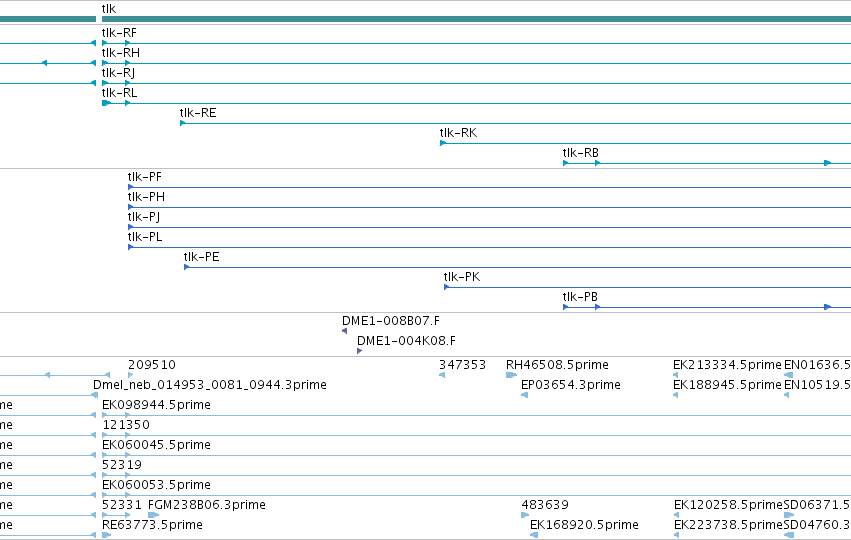Select the tlk-PE protein label
Image resolution: width=851 pixels, height=540 pixels.
(x=201, y=258)
